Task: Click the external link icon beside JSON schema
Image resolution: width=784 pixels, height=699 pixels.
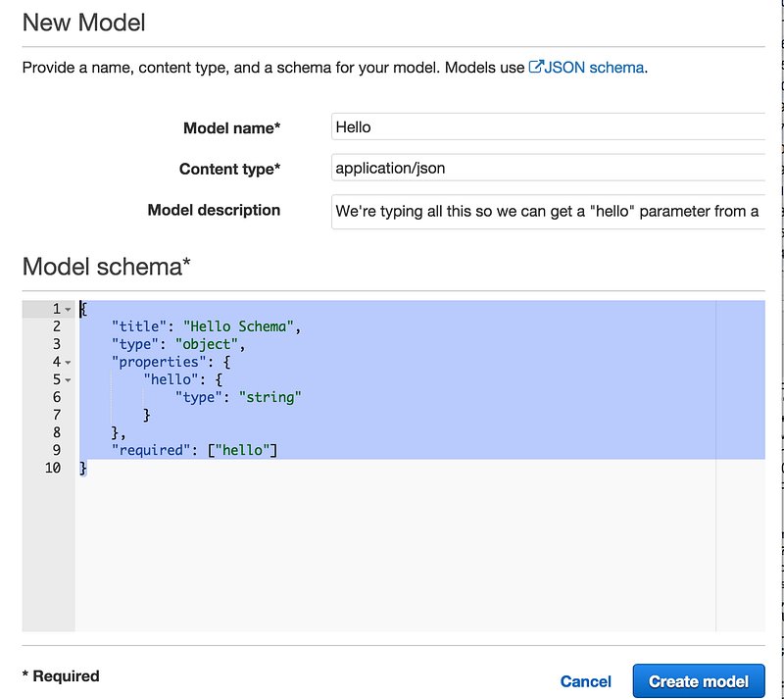Action: pyautogui.click(x=535, y=67)
